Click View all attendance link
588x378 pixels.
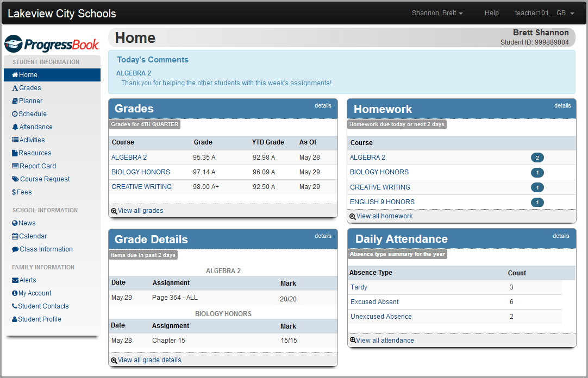(385, 340)
